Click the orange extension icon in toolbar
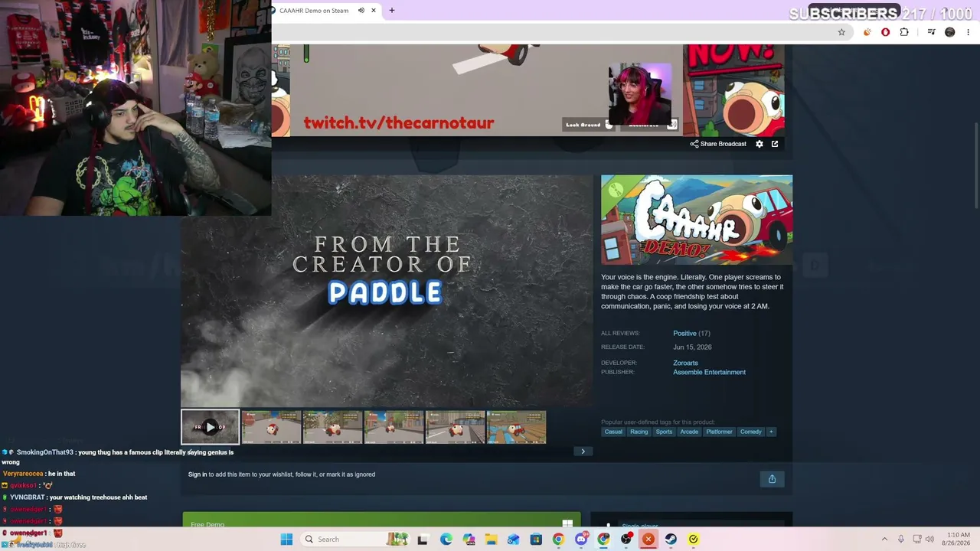The width and height of the screenshot is (980, 551). [867, 32]
